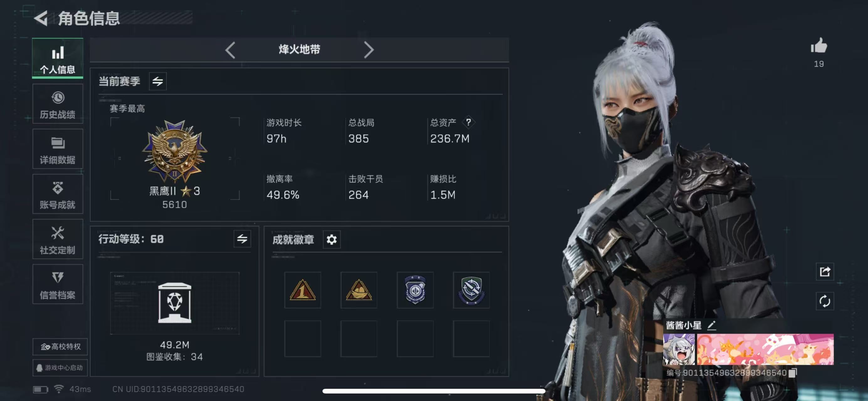The image size is (868, 401).
Task: Click the 游戏中心启动 button
Action: point(60,367)
